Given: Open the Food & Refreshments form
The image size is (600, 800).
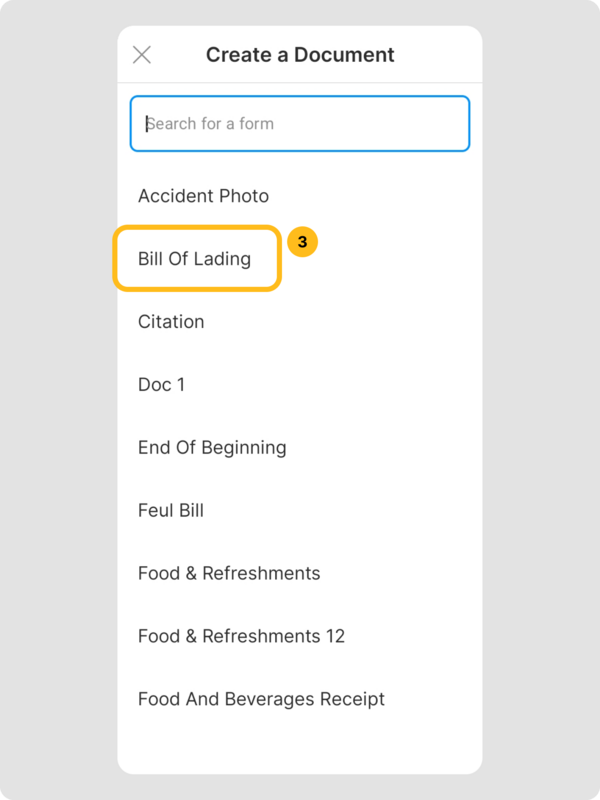Looking at the screenshot, I should pyautogui.click(x=229, y=573).
